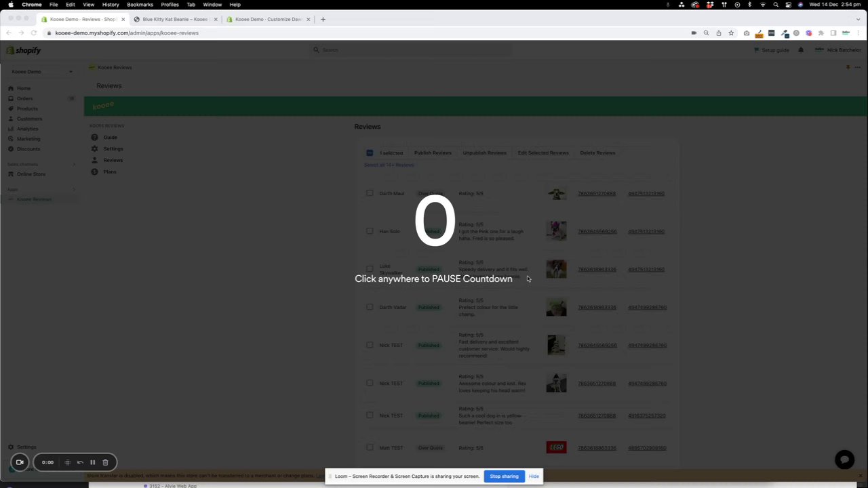The image size is (868, 488).
Task: Open the Kooee Reviews nav item
Action: tap(113, 161)
